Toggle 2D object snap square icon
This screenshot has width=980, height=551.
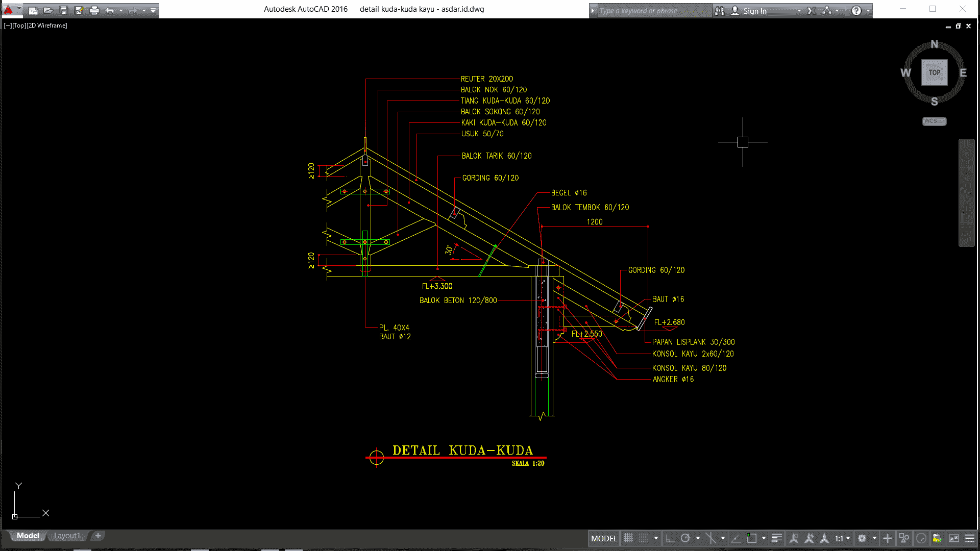point(751,538)
